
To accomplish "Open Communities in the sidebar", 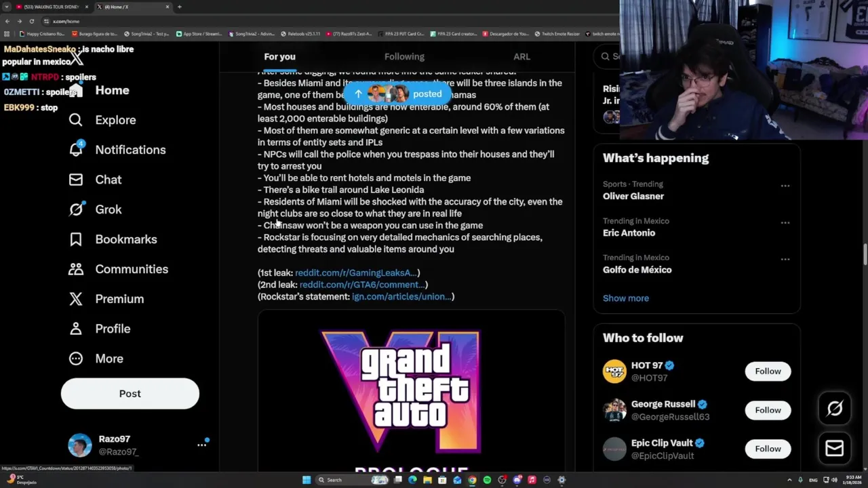I will 118,269.
